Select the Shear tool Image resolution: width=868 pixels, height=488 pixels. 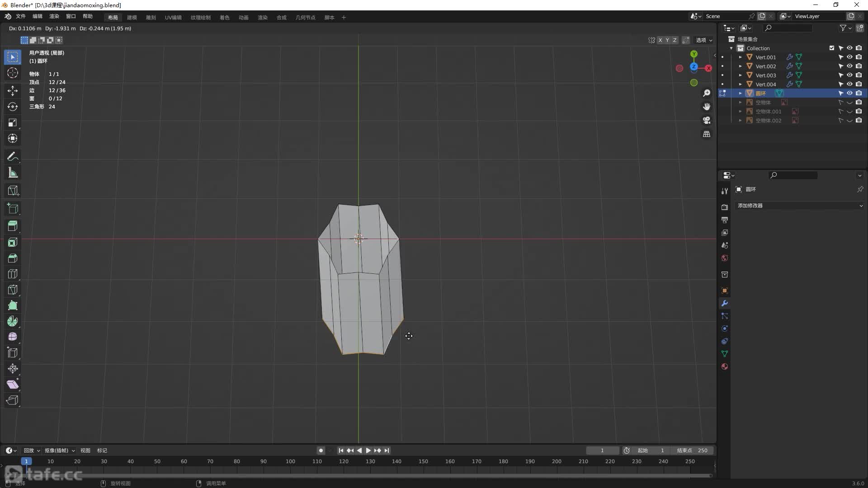13,385
